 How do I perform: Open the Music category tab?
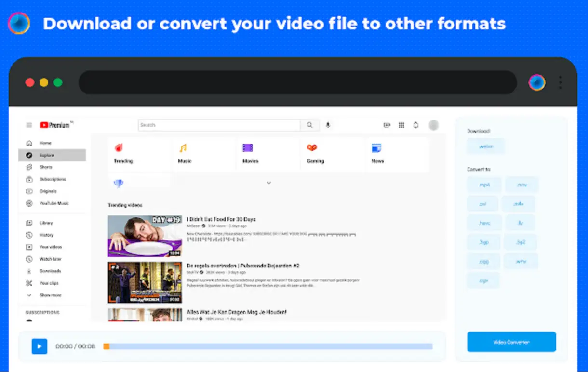(x=184, y=153)
